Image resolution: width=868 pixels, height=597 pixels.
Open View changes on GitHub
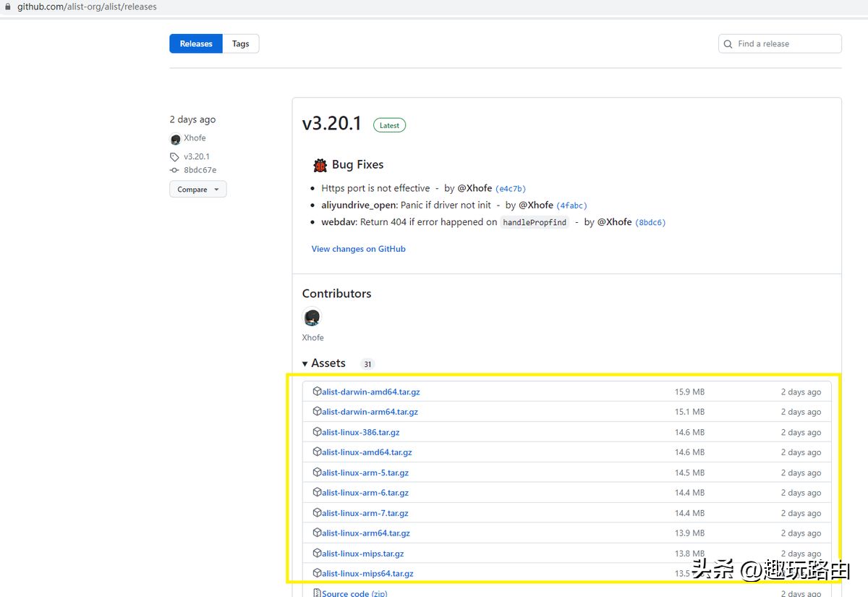[x=359, y=249]
